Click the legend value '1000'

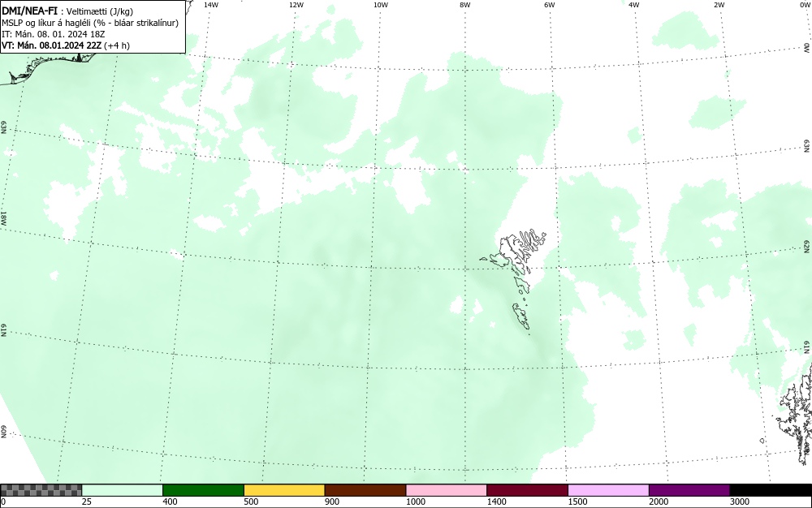[x=415, y=502]
